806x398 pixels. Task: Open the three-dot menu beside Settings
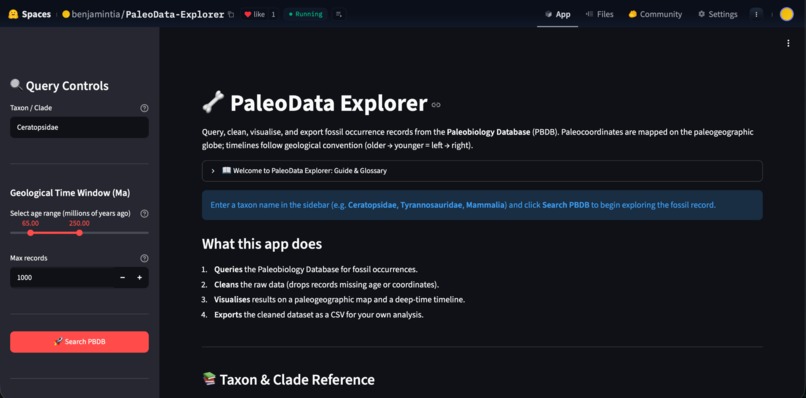click(756, 14)
